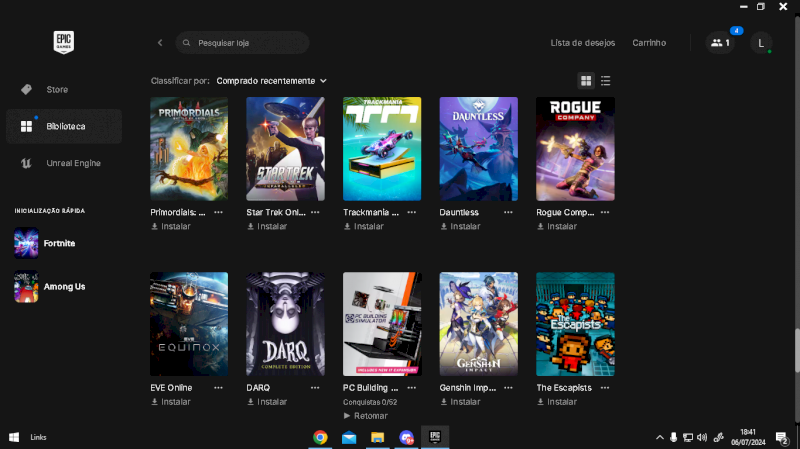The width and height of the screenshot is (800, 449).
Task: Install Trackmania
Action: click(x=363, y=227)
